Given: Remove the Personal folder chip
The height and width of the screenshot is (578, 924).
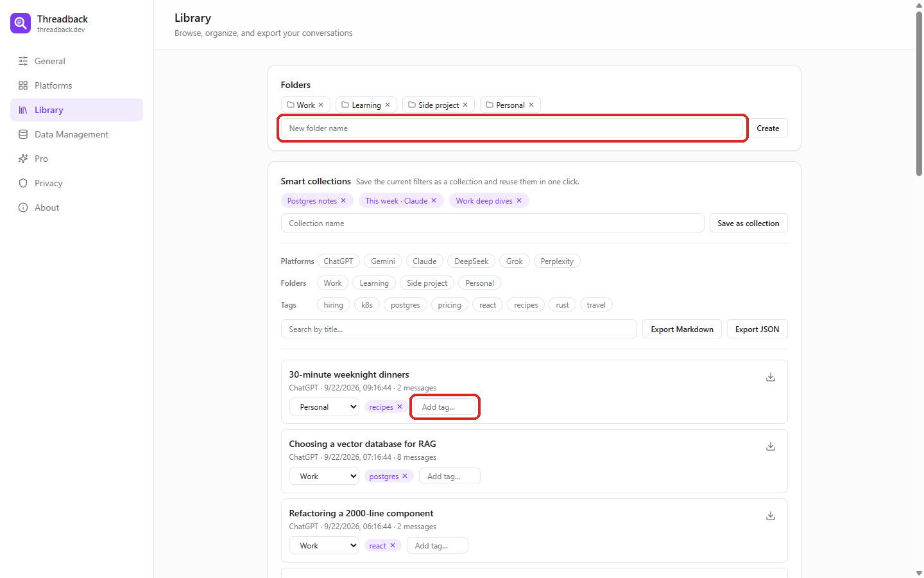Looking at the screenshot, I should (531, 105).
